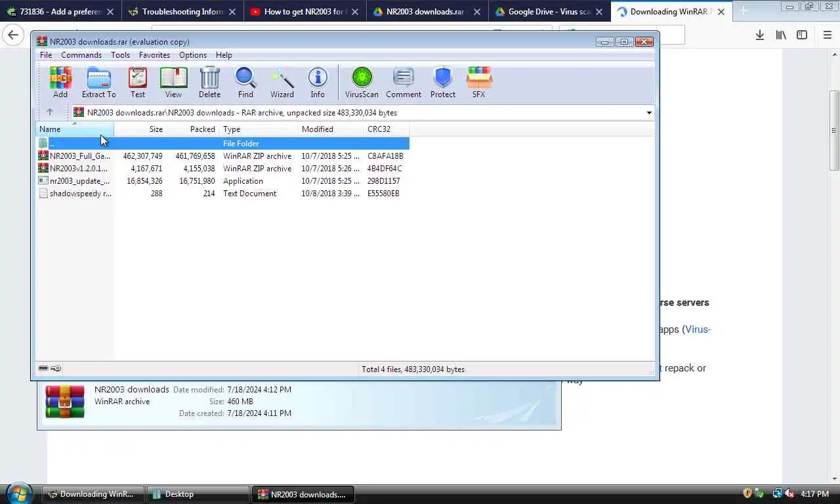
Task: Click the Info icon in toolbar
Action: (318, 83)
